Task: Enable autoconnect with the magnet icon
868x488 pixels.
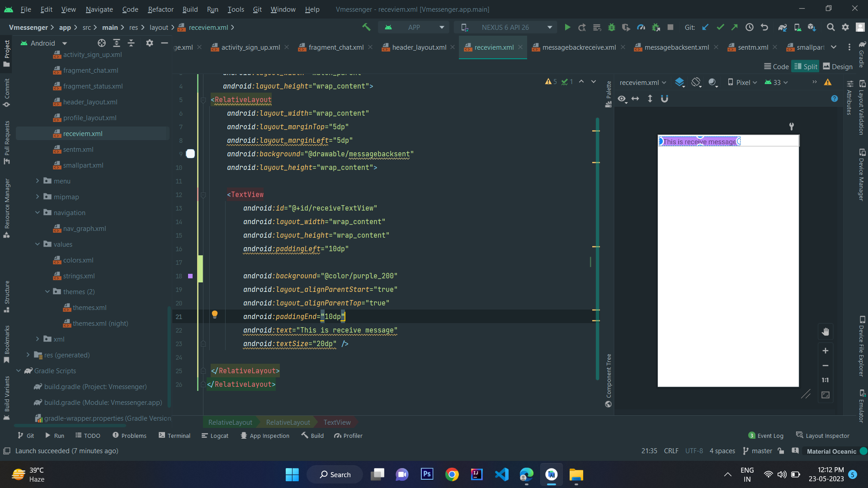Action: pyautogui.click(x=665, y=99)
